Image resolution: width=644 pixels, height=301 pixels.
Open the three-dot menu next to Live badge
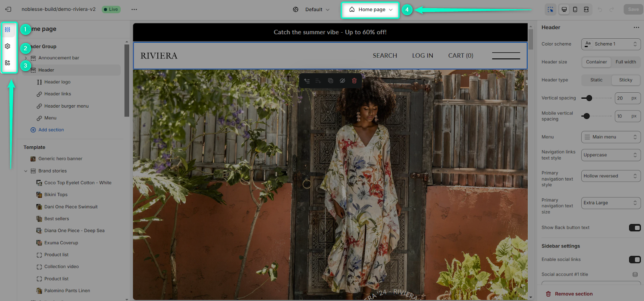(x=134, y=9)
